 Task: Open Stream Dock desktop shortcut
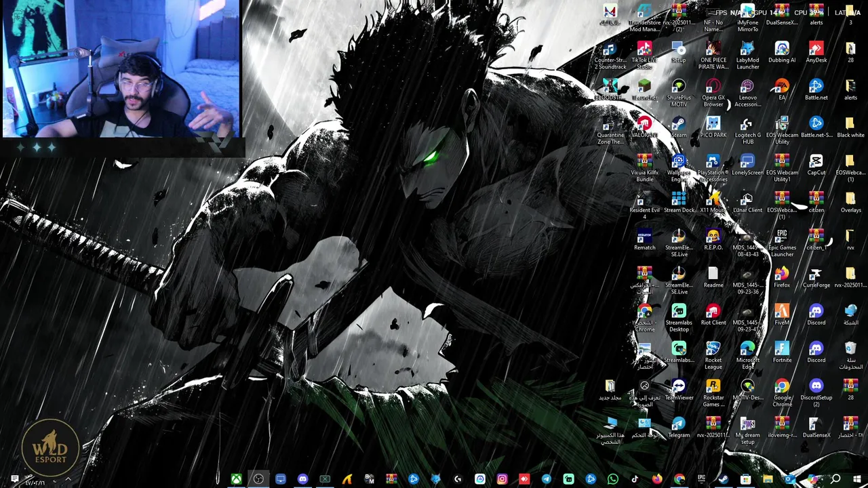[679, 202]
